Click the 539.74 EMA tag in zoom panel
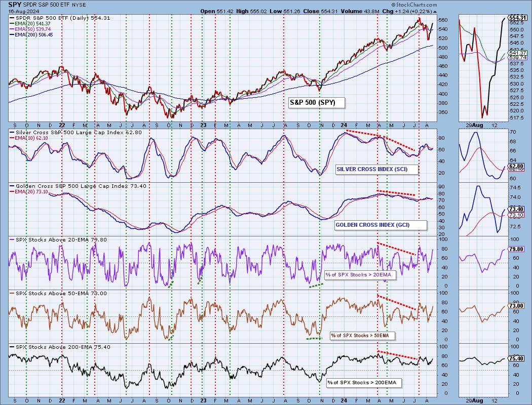532x405 pixels. [518, 58]
